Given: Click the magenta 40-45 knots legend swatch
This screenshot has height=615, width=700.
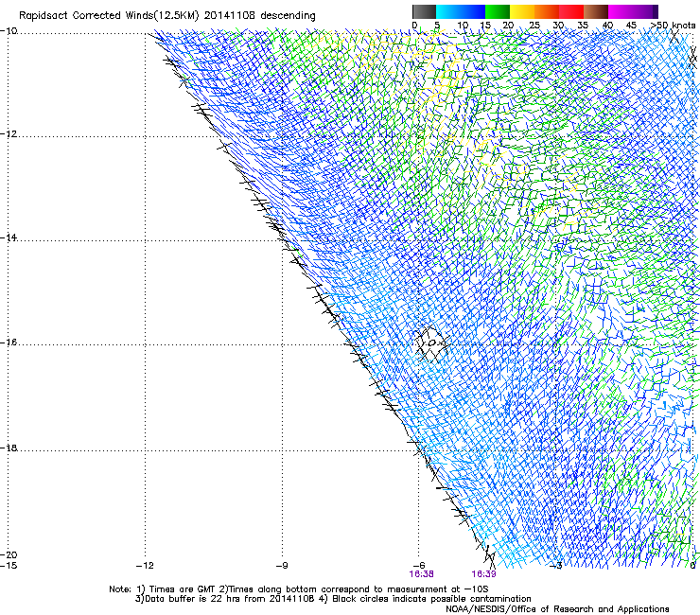Looking at the screenshot, I should point(621,11).
